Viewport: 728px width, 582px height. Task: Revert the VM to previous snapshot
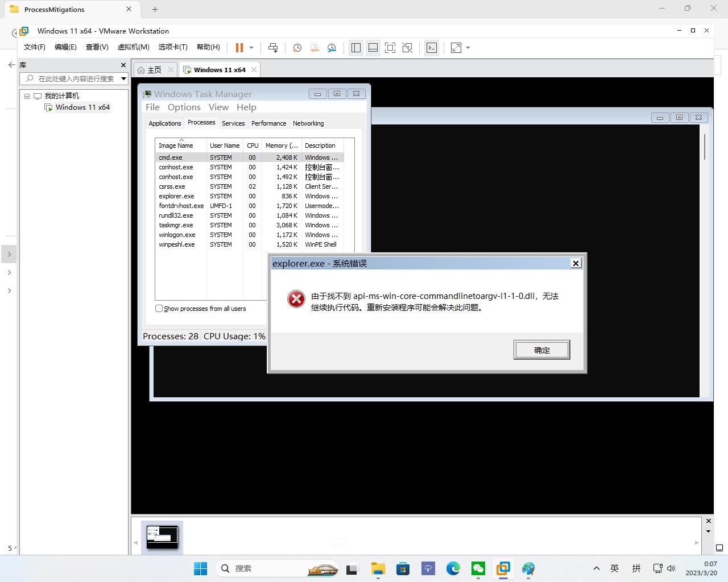point(315,48)
